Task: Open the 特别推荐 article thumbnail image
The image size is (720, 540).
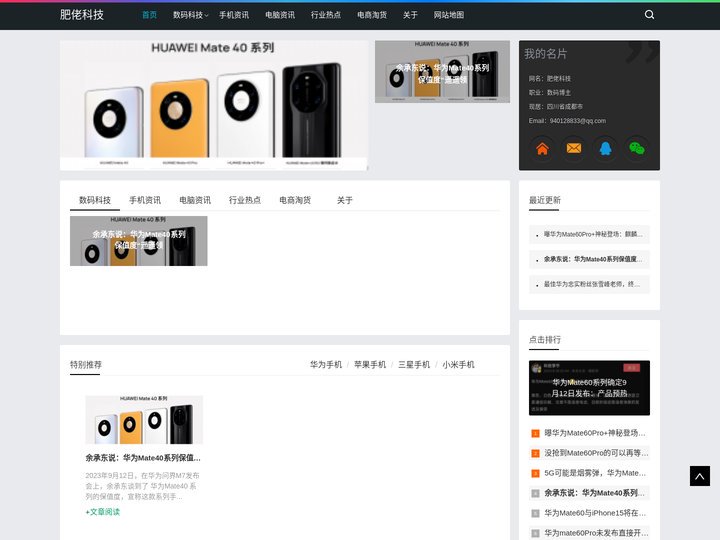Action: point(144,420)
